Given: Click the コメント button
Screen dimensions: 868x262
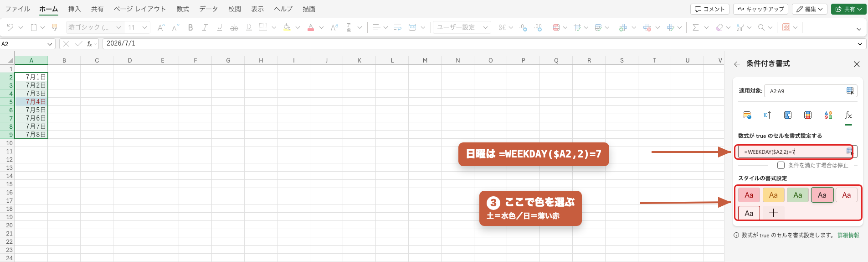Looking at the screenshot, I should 710,9.
